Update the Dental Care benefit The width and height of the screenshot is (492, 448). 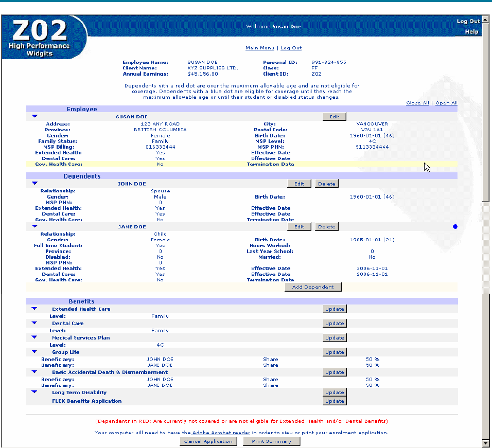point(335,323)
